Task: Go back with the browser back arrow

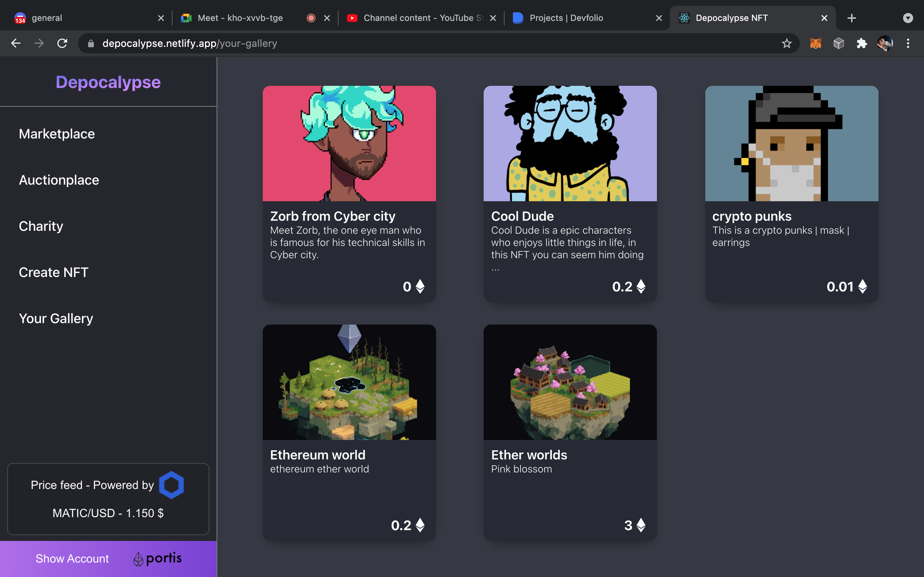Action: (16, 44)
